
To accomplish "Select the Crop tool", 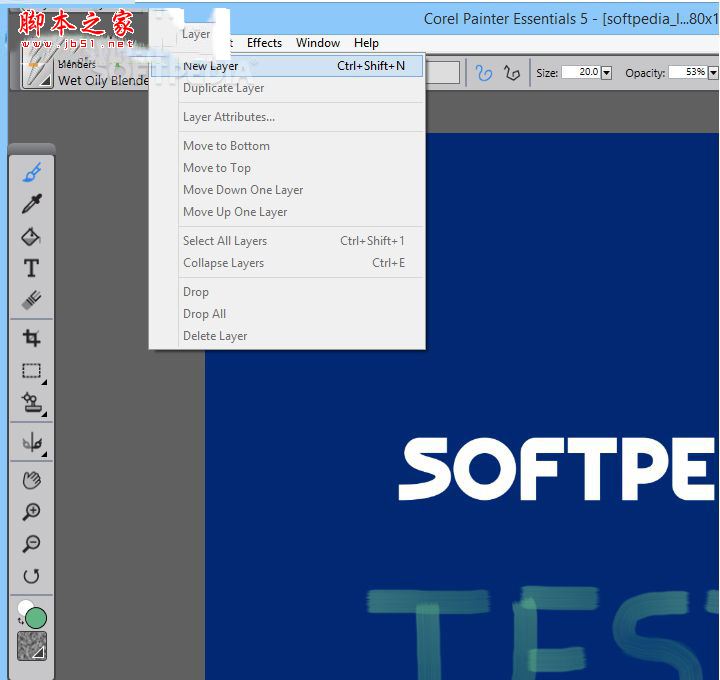I will click(32, 338).
